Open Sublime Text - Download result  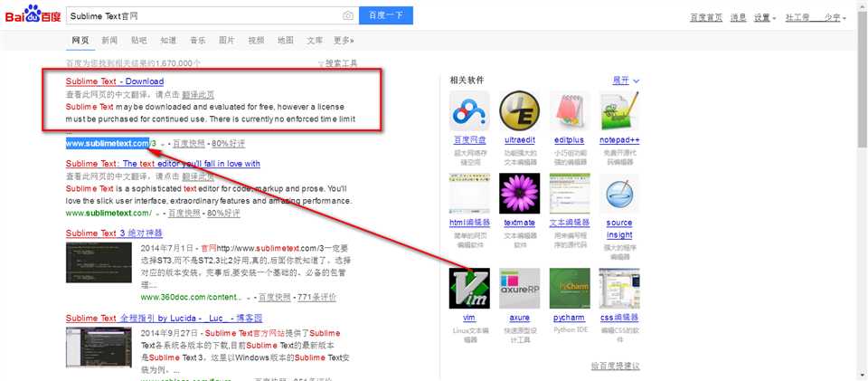[115, 81]
